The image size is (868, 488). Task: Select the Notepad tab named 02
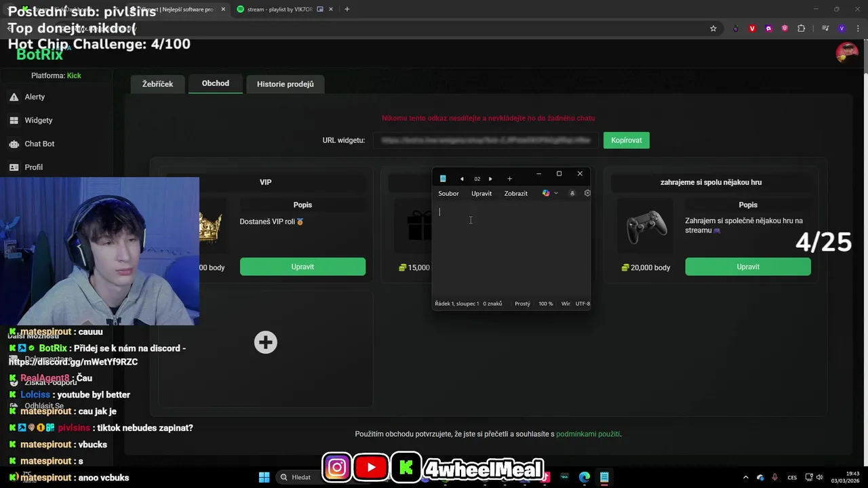click(477, 179)
